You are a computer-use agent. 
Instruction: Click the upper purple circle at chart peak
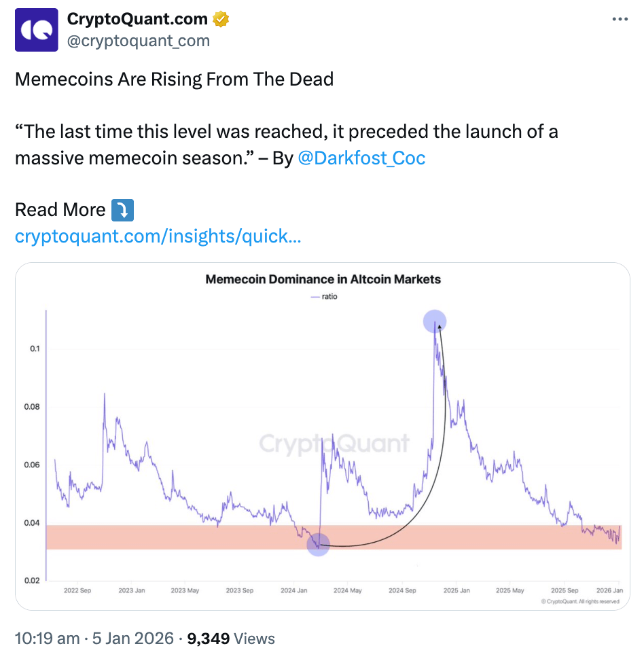(435, 321)
